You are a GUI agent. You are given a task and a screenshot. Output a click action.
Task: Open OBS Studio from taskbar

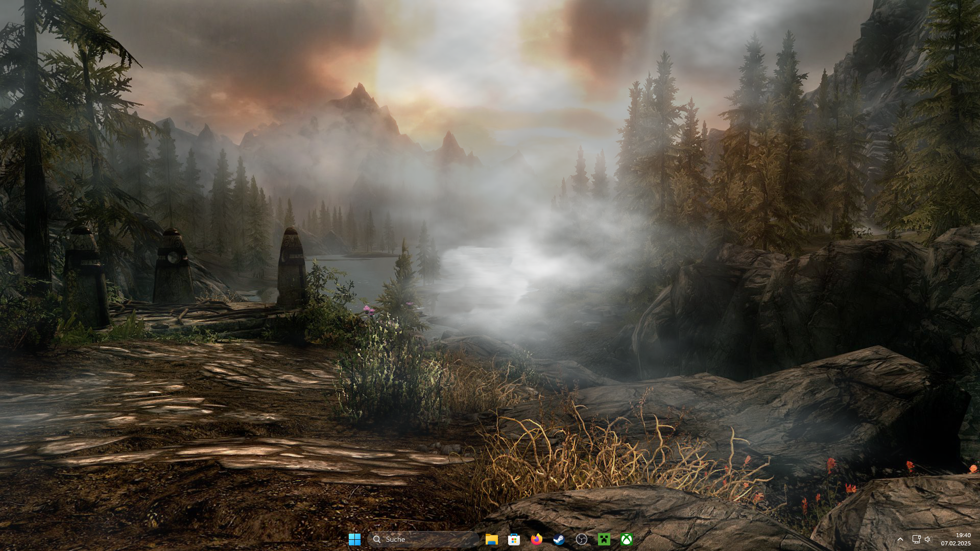tap(581, 539)
